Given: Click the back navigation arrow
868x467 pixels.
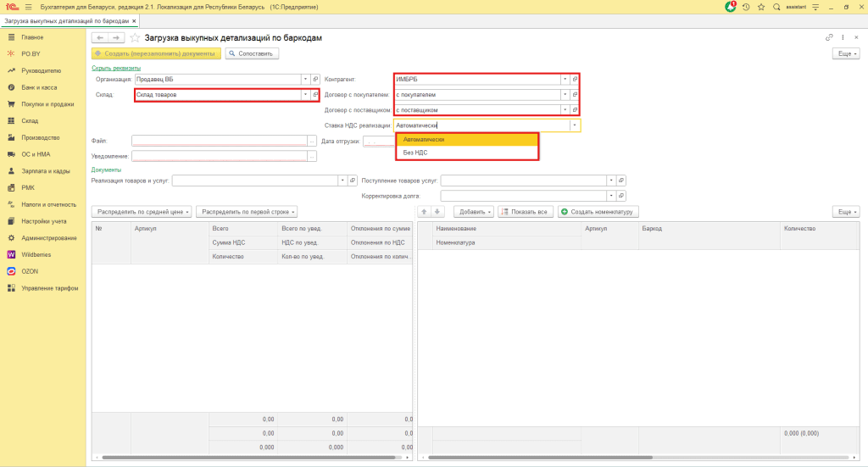Looking at the screenshot, I should tap(99, 38).
